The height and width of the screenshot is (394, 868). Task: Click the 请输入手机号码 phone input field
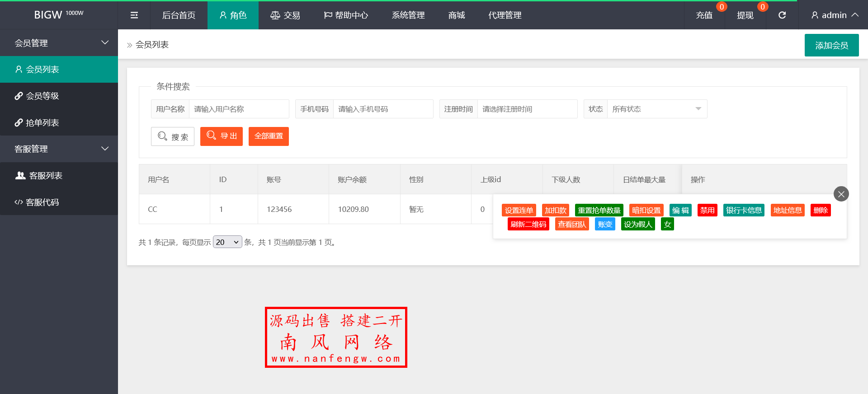pyautogui.click(x=382, y=109)
